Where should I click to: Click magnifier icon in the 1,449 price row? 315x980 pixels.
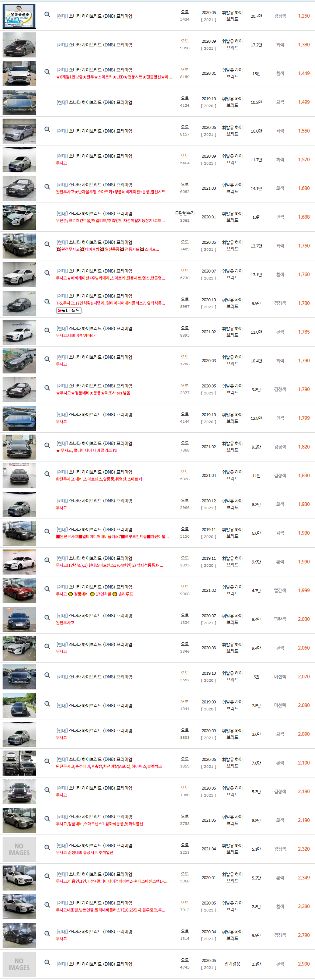[47, 72]
